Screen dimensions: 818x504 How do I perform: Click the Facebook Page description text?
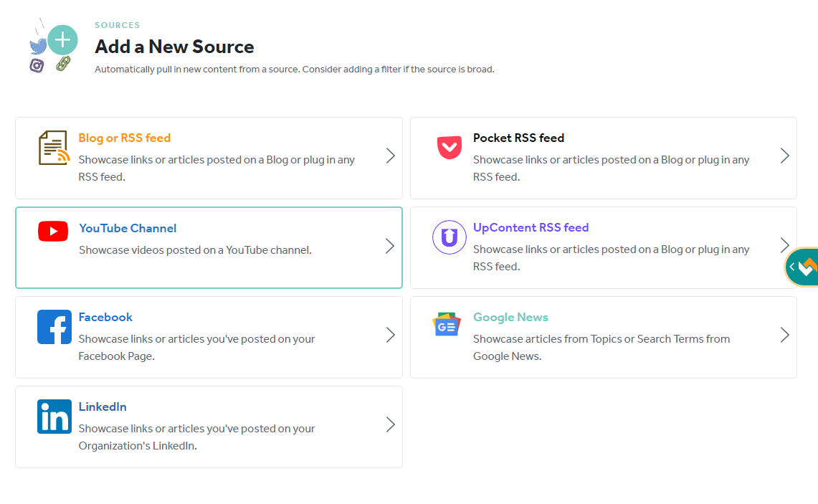[196, 348]
